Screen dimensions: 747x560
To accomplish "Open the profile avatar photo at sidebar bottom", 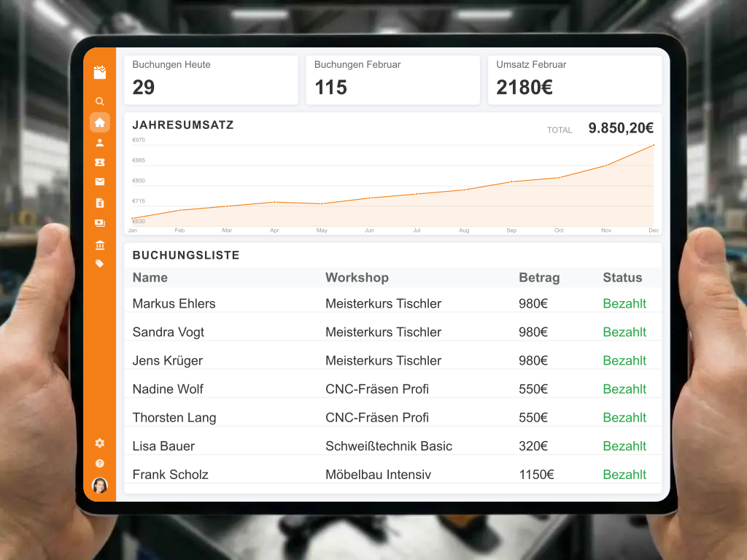I will tap(99, 485).
